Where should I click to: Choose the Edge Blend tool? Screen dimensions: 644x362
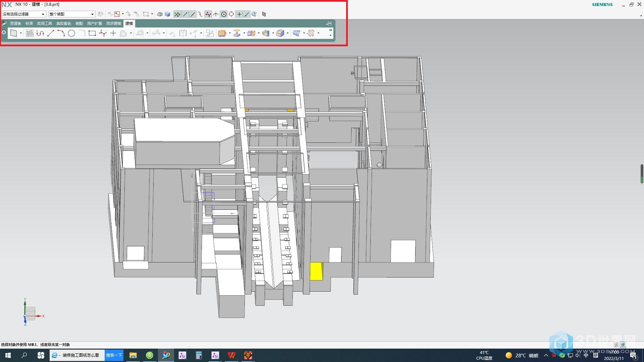coord(280,33)
